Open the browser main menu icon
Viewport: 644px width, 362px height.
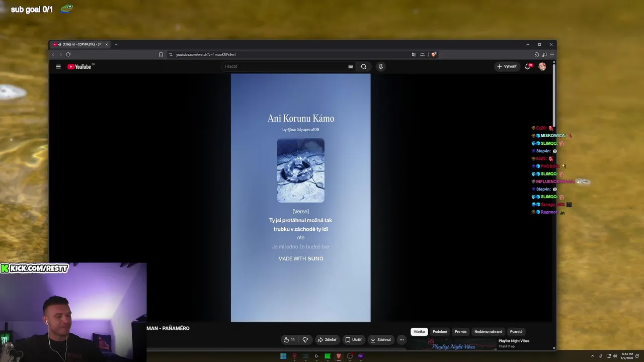[x=552, y=54]
